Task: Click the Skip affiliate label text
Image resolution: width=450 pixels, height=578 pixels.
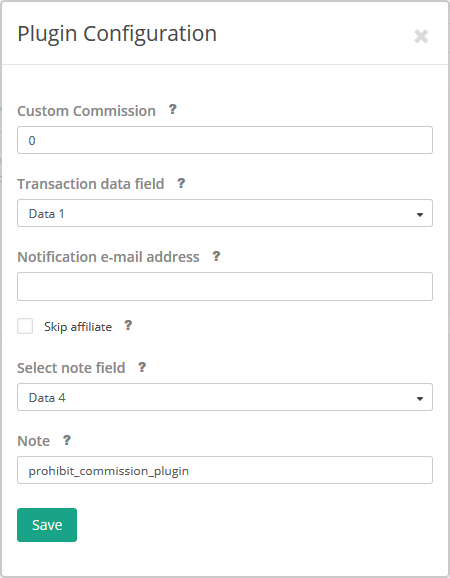Action: (78, 327)
